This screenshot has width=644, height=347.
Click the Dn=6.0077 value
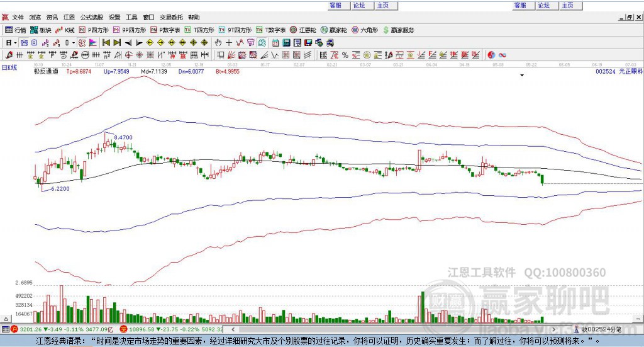(x=191, y=72)
